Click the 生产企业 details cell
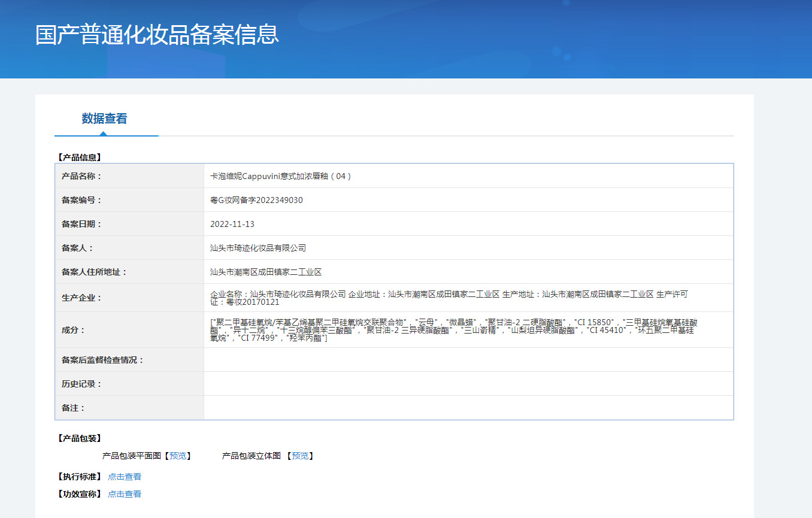The width and height of the screenshot is (812, 518). coord(468,298)
